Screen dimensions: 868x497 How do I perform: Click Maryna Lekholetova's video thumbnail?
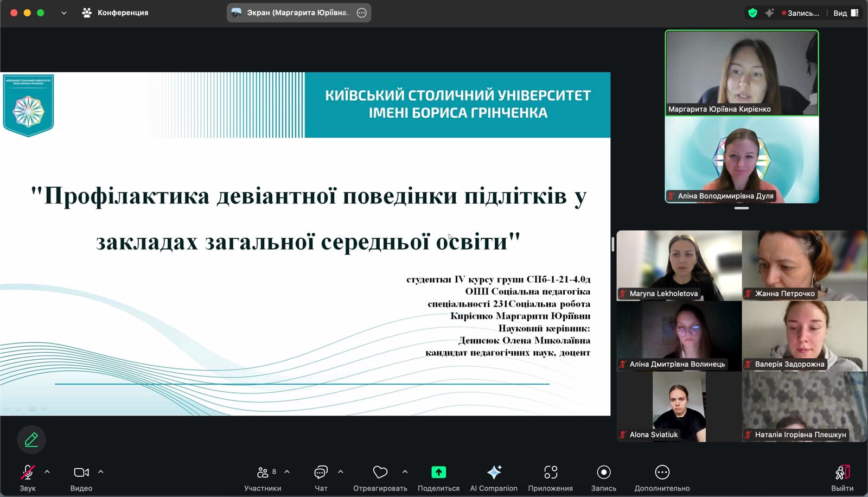tap(678, 266)
